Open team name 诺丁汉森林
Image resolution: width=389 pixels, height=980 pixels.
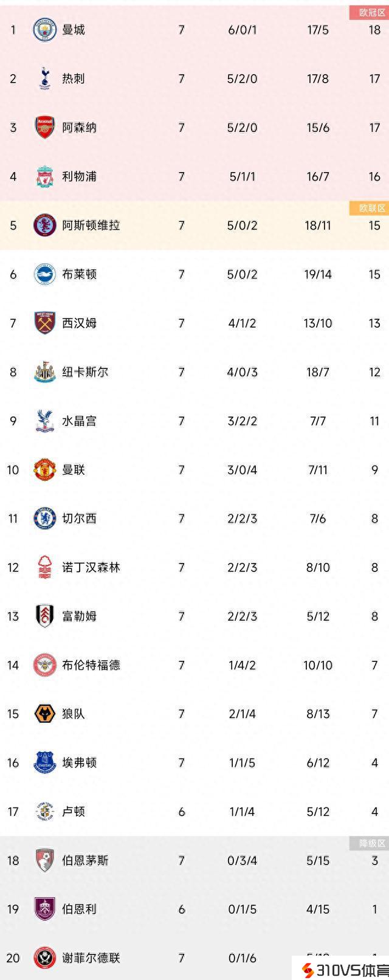(x=91, y=567)
